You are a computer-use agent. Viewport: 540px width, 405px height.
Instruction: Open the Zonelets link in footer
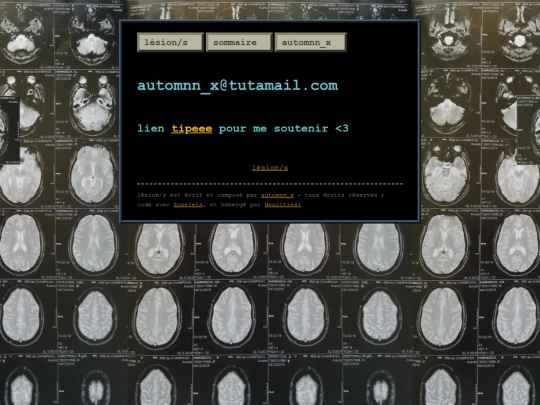pyautogui.click(x=188, y=205)
